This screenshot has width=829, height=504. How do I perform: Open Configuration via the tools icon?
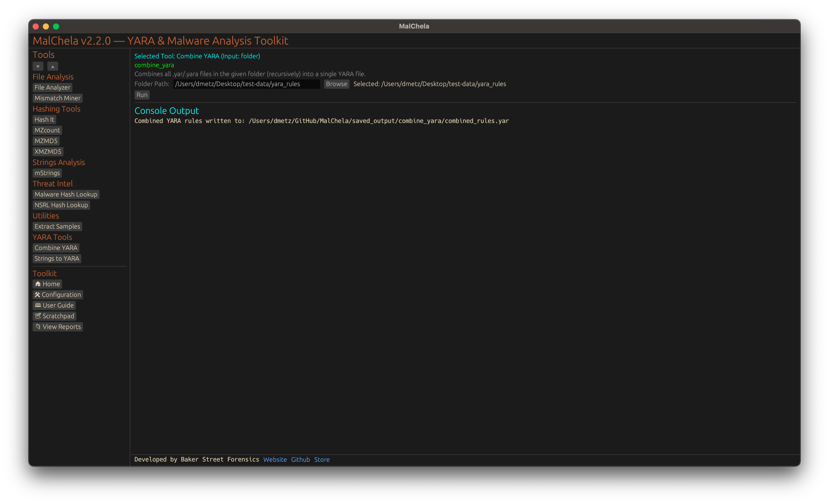click(58, 295)
